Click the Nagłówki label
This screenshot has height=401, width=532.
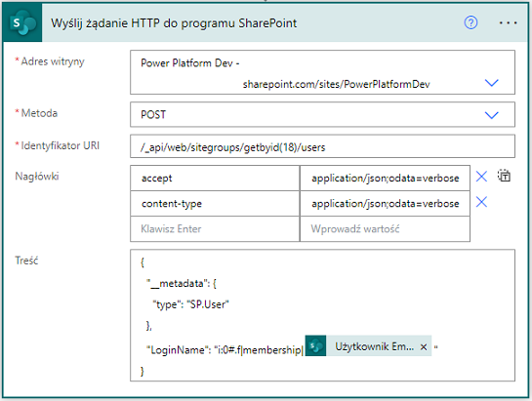click(37, 177)
